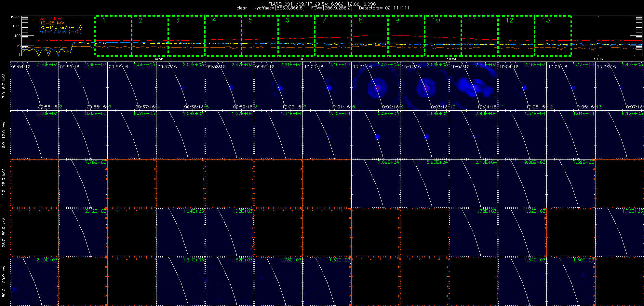Select interval 7 box in the light curve
The image size is (644, 306).
click(333, 36)
